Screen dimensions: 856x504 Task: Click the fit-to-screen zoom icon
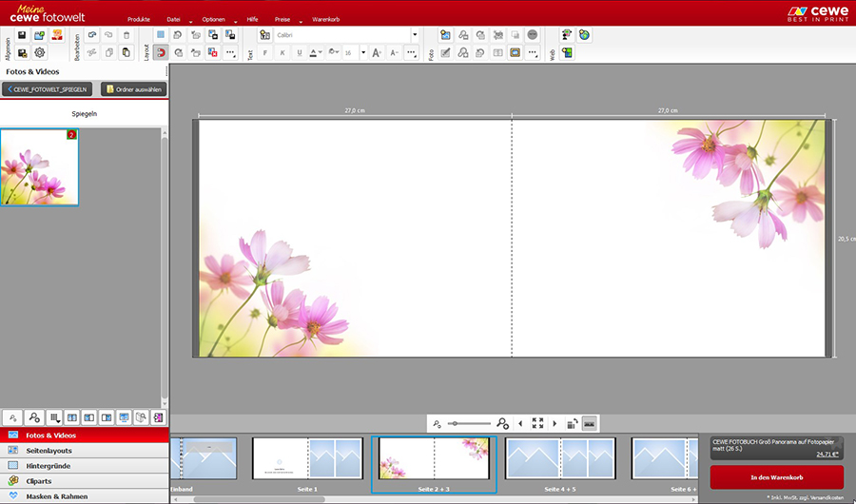(x=537, y=423)
